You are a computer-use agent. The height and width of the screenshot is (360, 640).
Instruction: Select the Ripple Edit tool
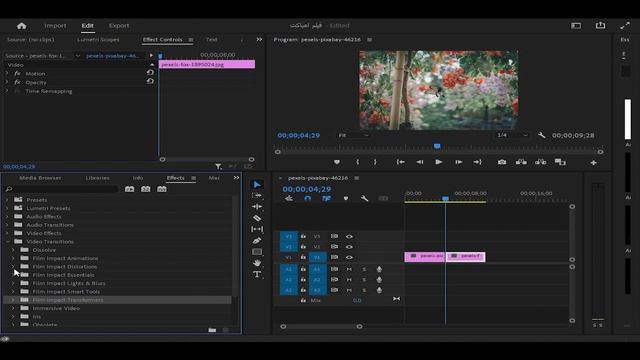click(x=257, y=207)
